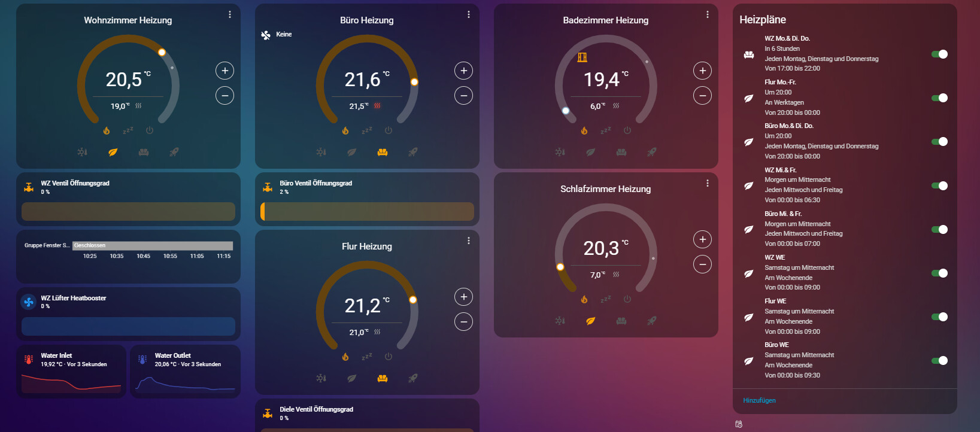Toggle the Flur Mo.-Fr. heating schedule
The image size is (980, 432).
point(939,98)
